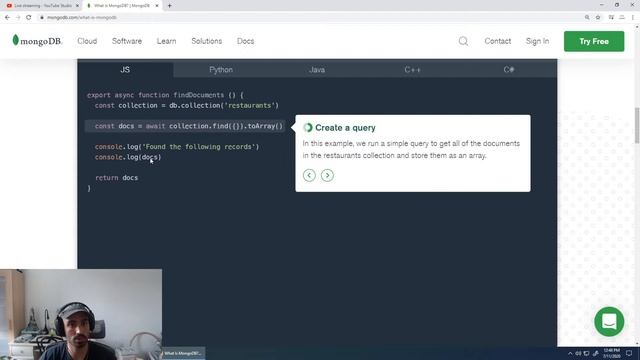Viewport: 640px width, 360px height.
Task: Click the Contact link
Action: click(x=498, y=41)
